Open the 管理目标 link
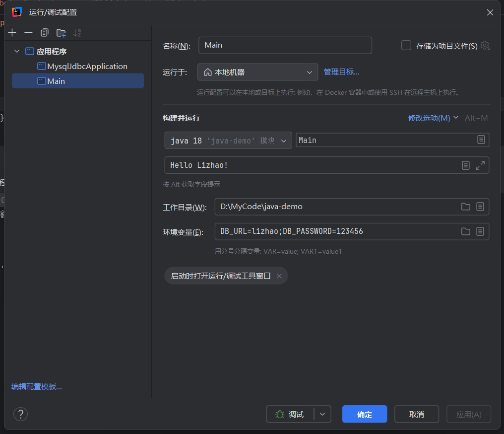504x434 pixels. pyautogui.click(x=341, y=72)
